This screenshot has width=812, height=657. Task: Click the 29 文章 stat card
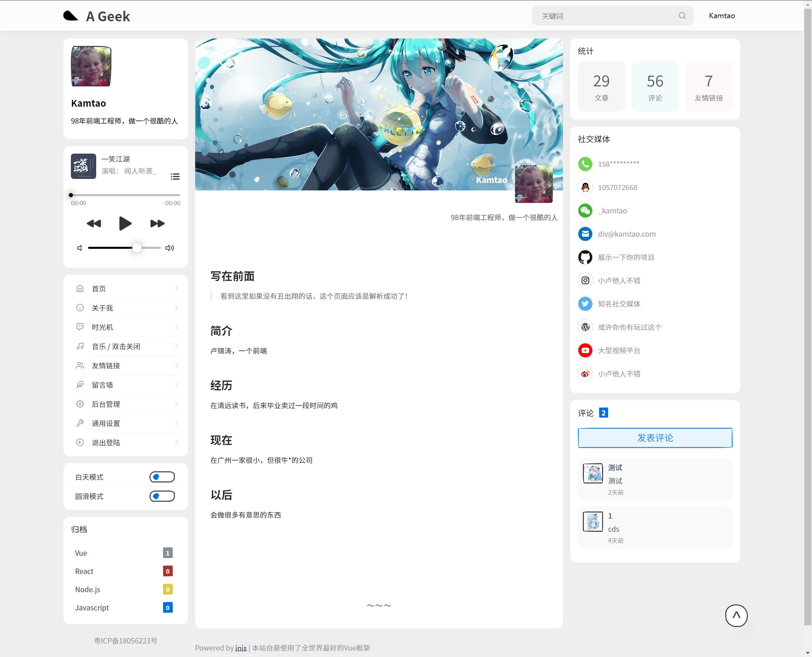click(x=601, y=87)
